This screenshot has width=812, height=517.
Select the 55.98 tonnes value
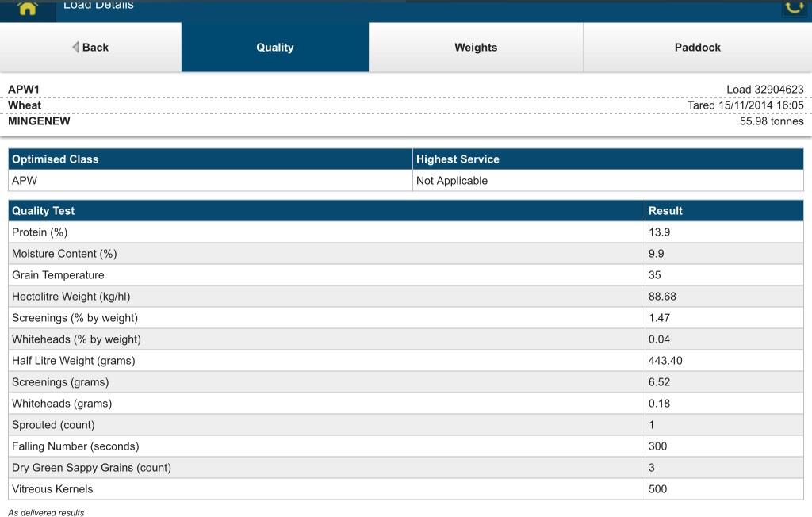(x=772, y=121)
